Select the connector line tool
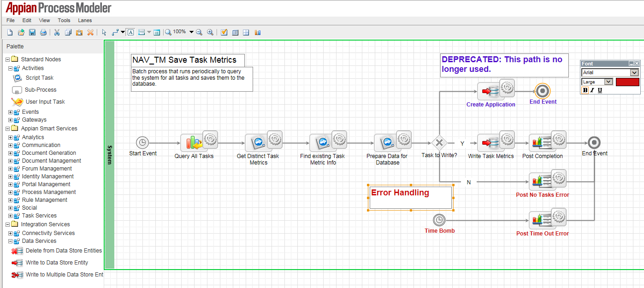 [115, 32]
